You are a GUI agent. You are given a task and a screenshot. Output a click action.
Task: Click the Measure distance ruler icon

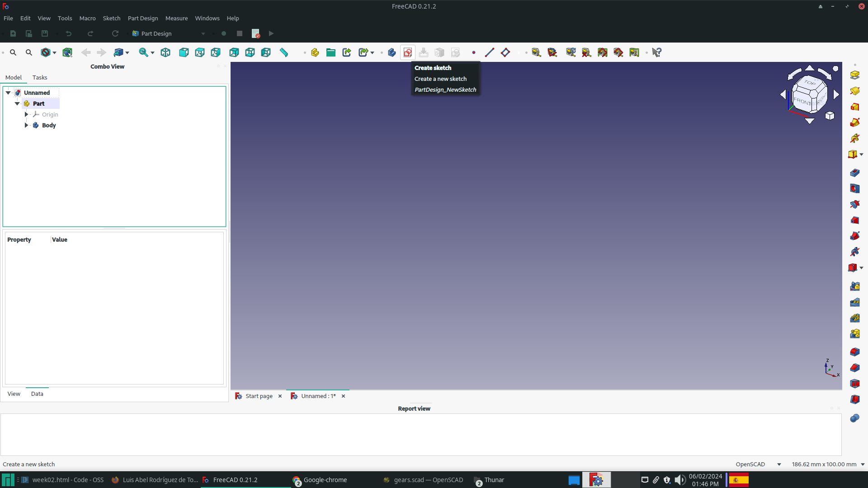tap(284, 52)
